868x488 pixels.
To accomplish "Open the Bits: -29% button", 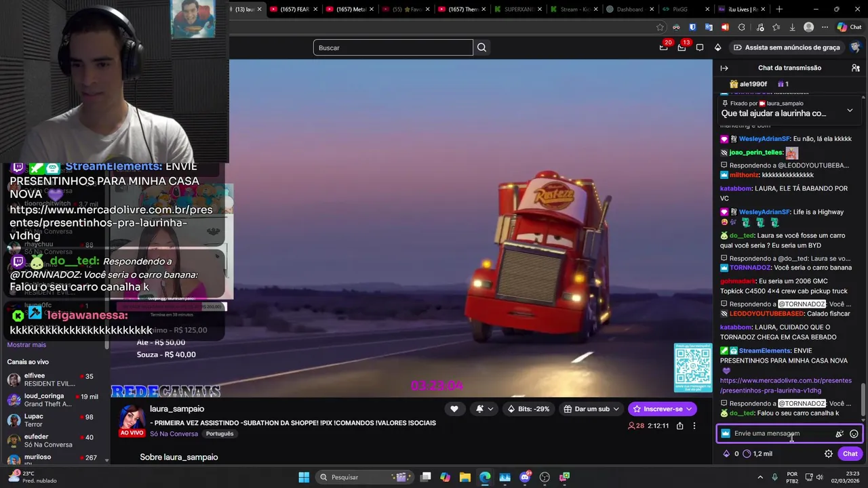I will 528,409.
